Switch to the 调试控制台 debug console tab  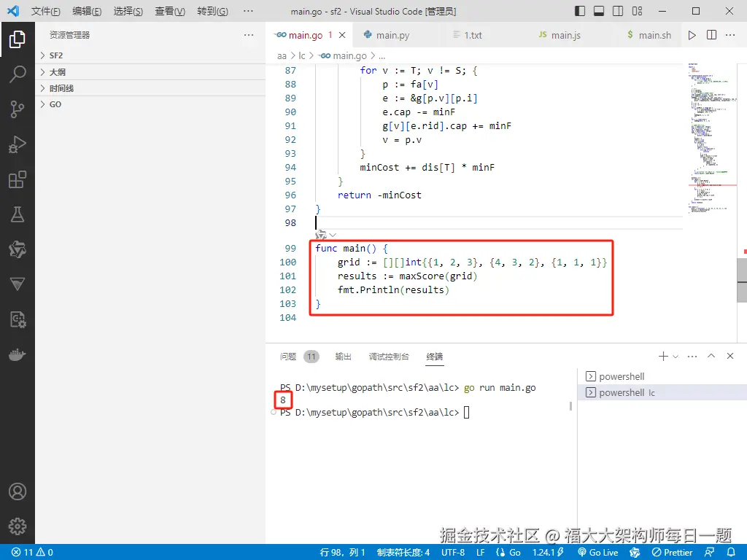tap(389, 356)
